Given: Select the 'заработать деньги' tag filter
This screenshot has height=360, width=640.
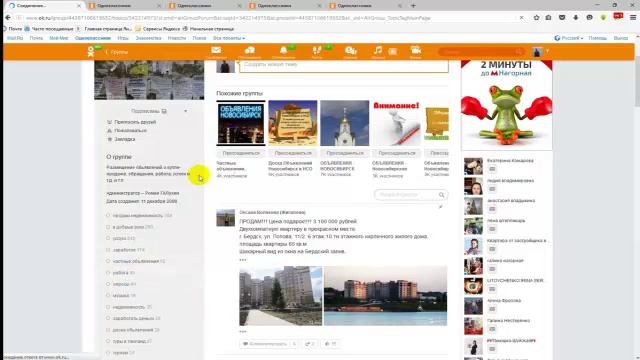Looking at the screenshot, I should point(133,318).
